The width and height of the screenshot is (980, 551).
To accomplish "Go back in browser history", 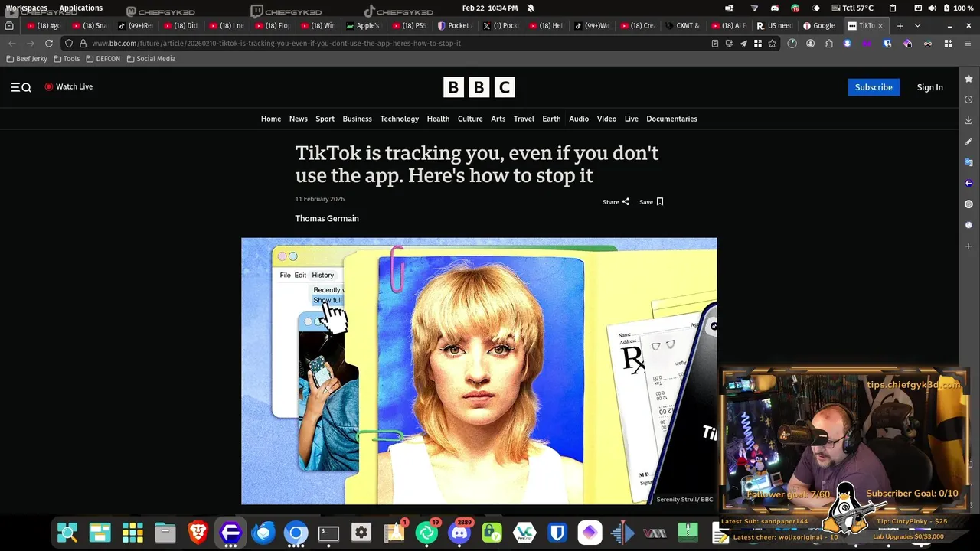I will click(x=11, y=44).
